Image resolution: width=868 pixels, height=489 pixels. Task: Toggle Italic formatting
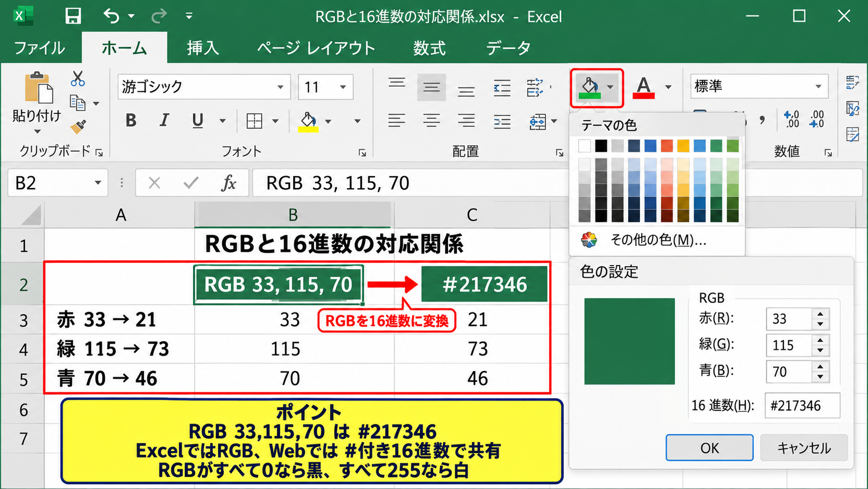164,121
